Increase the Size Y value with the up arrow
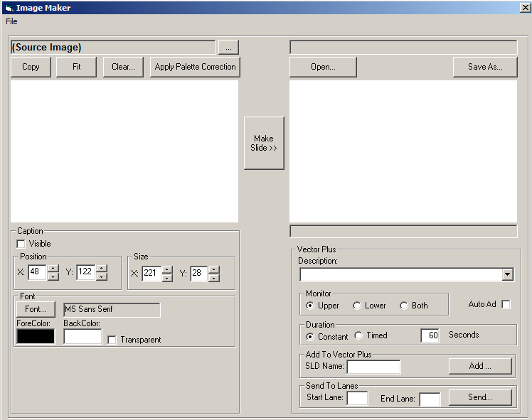 tap(214, 270)
